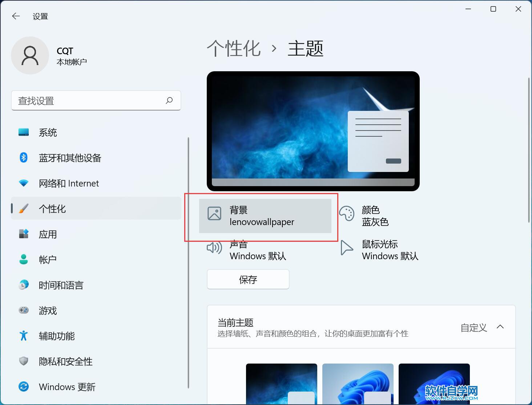Navigate to 个性化 breadcrumb
Screen dimensions: 532x405
pos(234,49)
